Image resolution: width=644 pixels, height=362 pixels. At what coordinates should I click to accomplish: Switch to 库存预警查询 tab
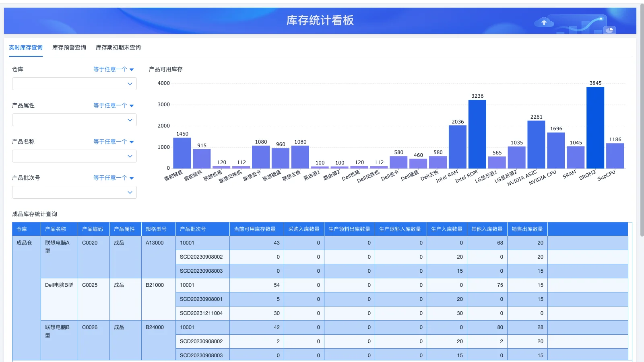(69, 47)
